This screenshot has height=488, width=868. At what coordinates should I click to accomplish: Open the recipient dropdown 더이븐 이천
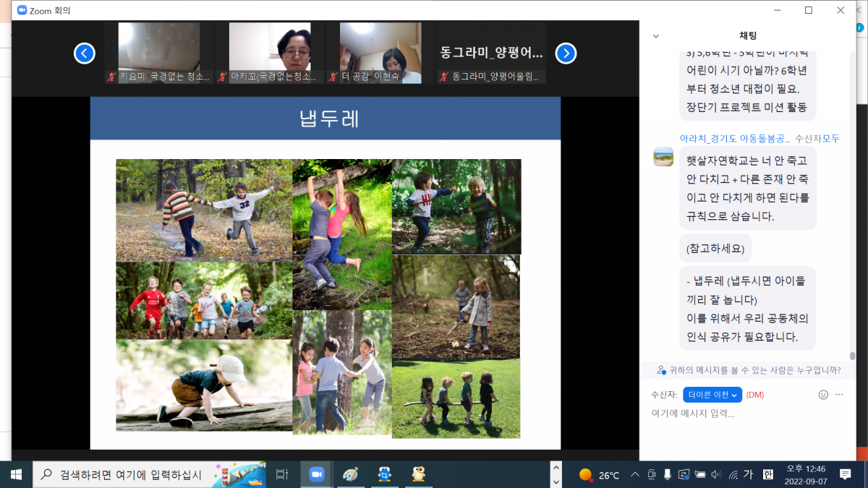coord(712,395)
